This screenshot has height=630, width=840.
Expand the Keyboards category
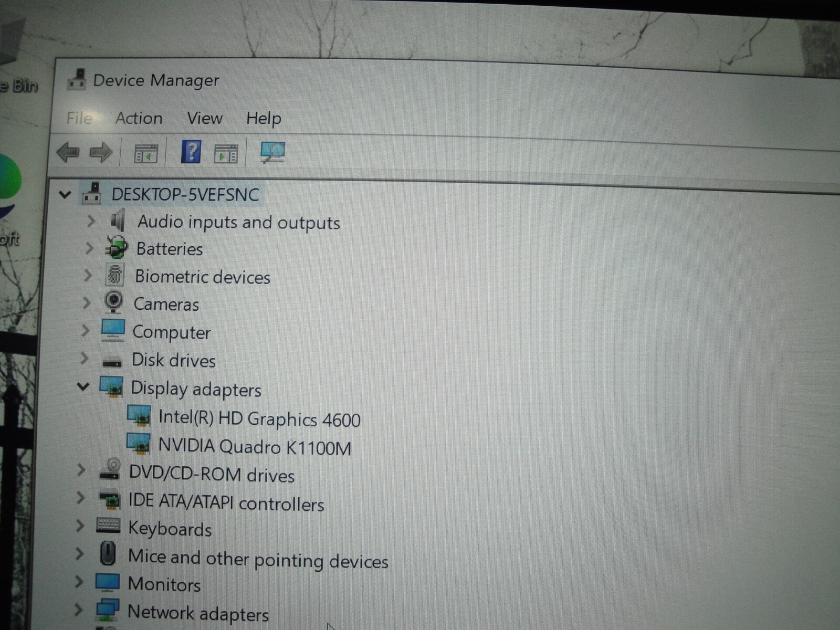[80, 525]
